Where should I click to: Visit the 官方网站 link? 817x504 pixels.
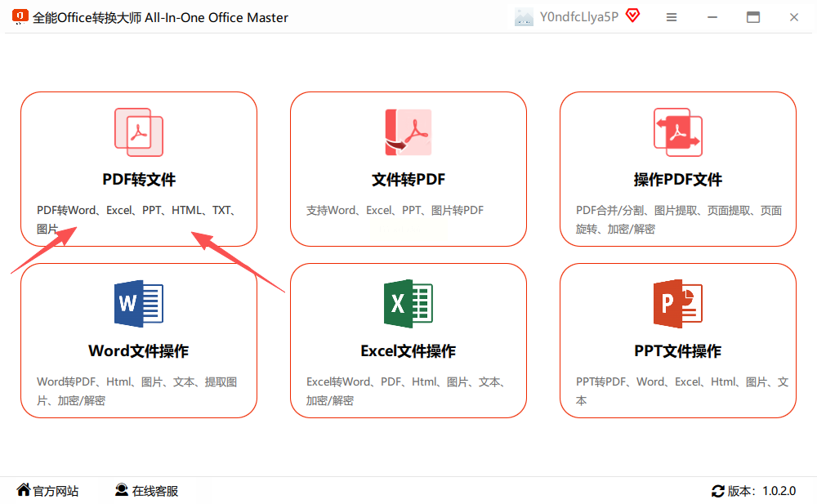[x=56, y=491]
